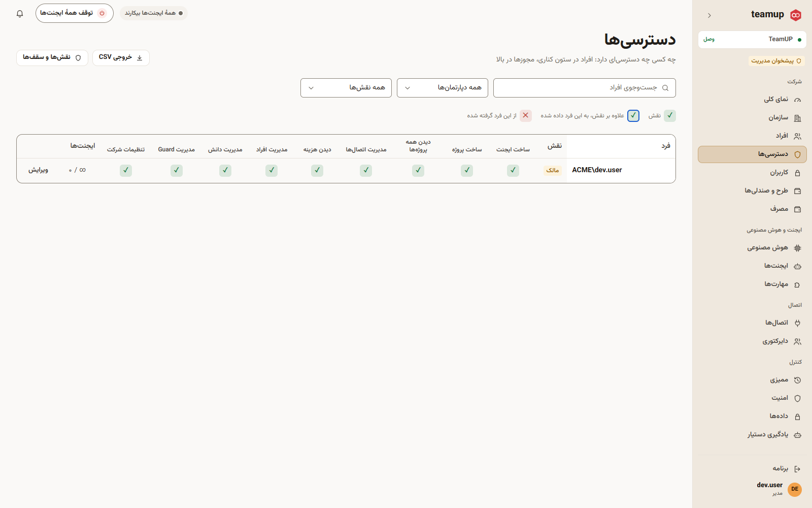Open یادگیری دستیار robot icon
Image resolution: width=812 pixels, height=508 pixels.
coord(797,435)
